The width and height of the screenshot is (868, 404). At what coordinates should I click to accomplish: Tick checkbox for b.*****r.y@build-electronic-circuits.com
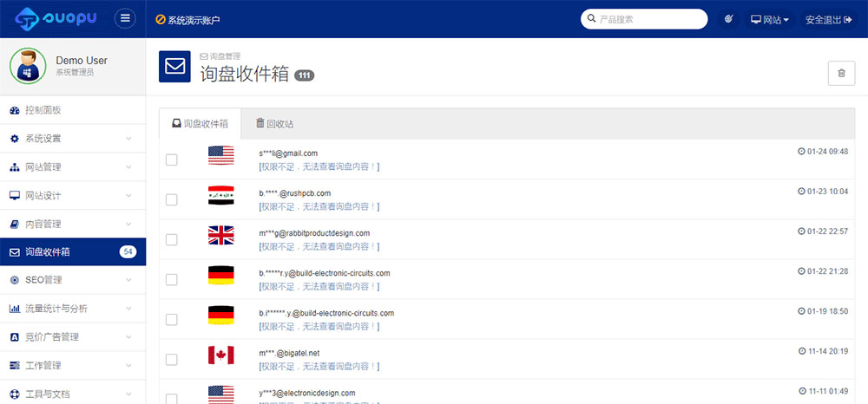(x=172, y=280)
